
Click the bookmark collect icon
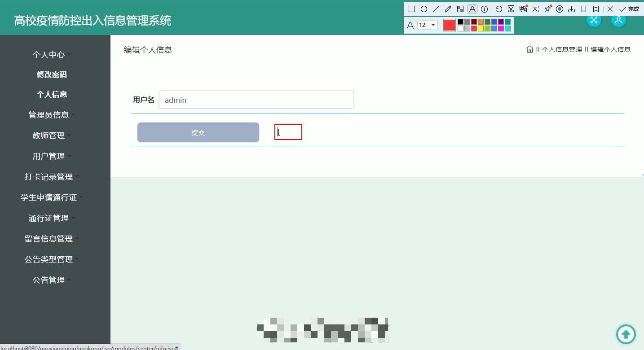coord(596,9)
